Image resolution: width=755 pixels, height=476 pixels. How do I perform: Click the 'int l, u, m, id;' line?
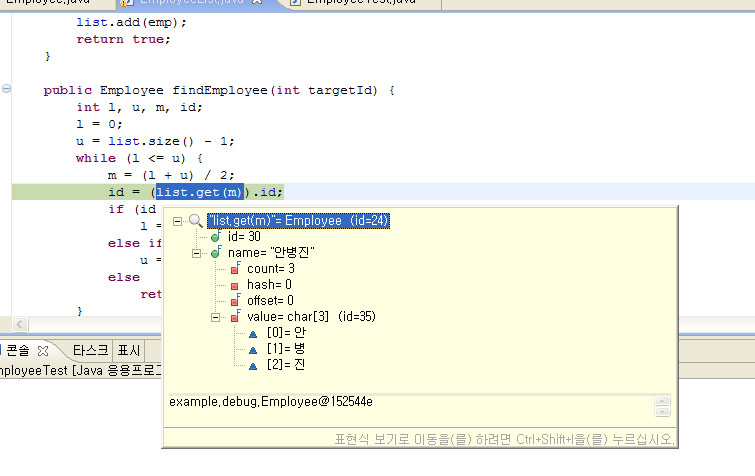click(139, 107)
